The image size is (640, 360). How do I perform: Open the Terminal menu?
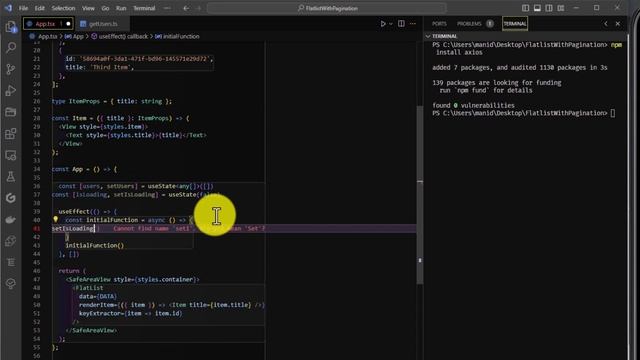click(x=144, y=8)
